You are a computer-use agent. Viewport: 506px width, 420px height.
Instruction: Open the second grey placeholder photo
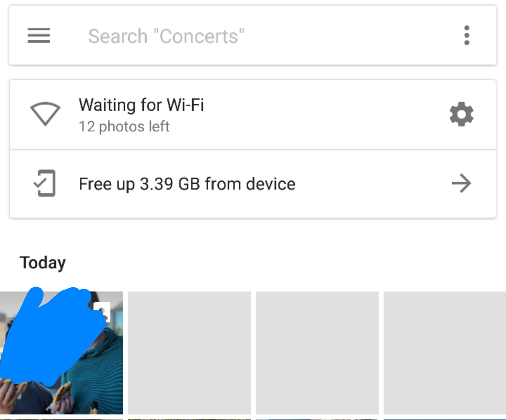tap(189, 353)
